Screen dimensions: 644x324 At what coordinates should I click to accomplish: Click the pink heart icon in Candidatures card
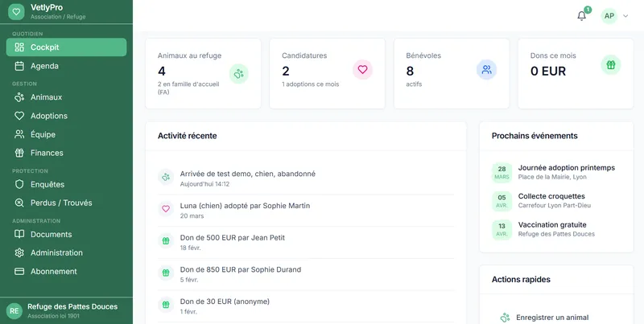tap(362, 70)
